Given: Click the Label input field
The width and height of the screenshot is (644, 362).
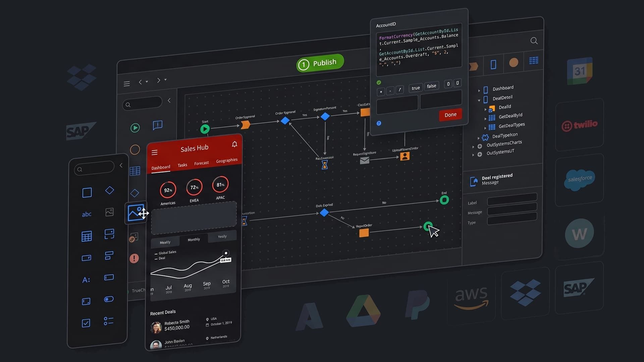Looking at the screenshot, I should pyautogui.click(x=512, y=199).
